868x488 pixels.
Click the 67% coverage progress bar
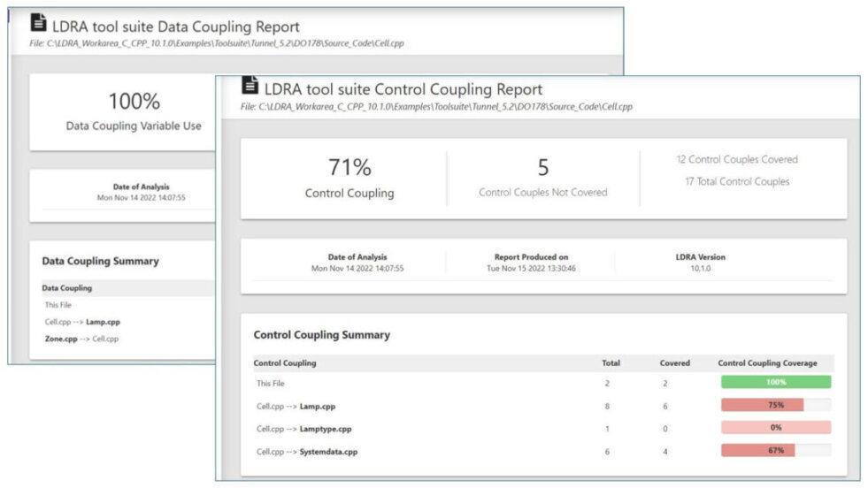coord(776,450)
